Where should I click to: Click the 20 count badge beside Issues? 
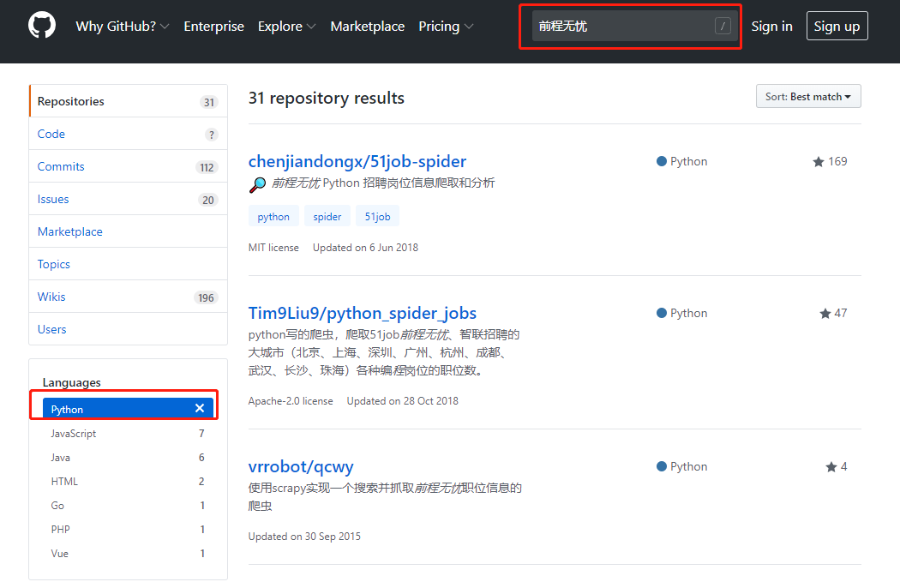coord(207,200)
